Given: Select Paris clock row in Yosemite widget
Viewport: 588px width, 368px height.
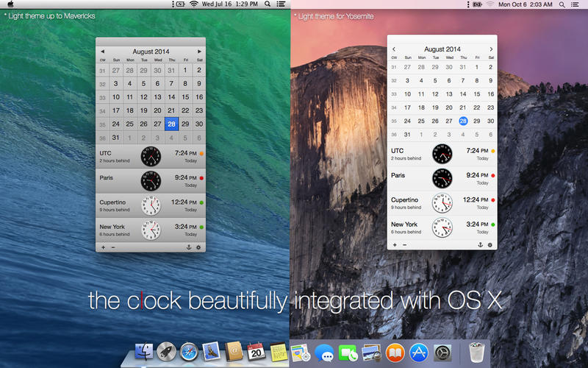Looking at the screenshot, I should [442, 178].
